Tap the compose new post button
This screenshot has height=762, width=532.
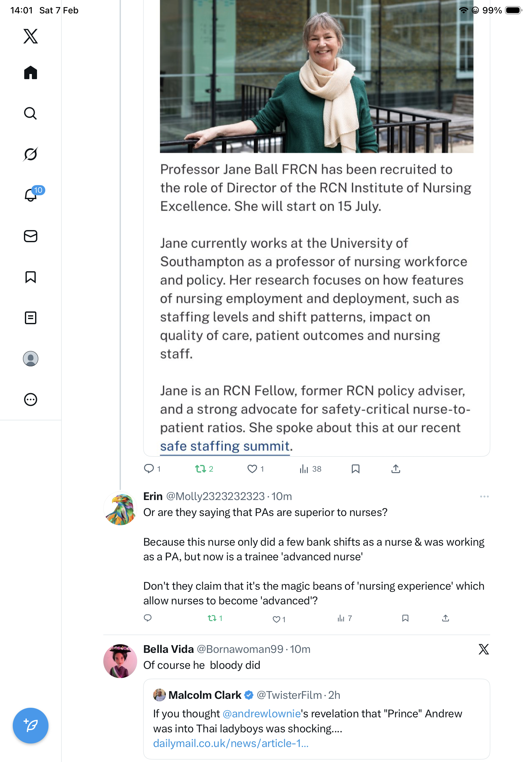pos(31,726)
